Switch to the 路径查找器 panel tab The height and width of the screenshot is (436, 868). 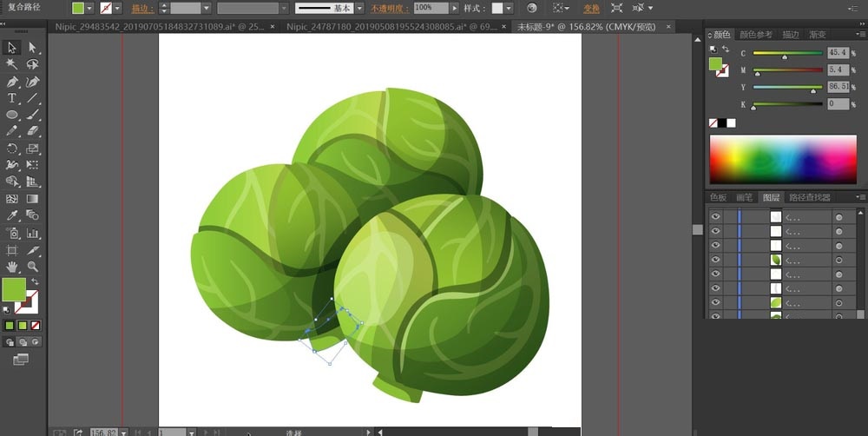tap(809, 197)
